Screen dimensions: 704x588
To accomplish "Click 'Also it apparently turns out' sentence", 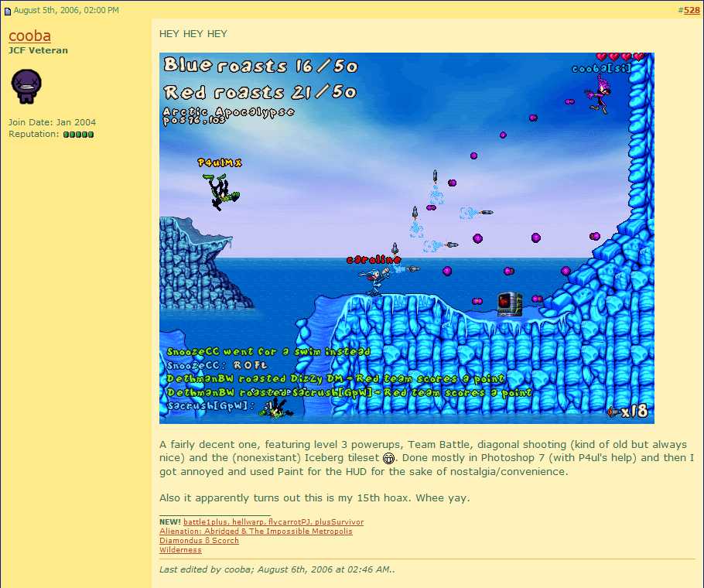I will point(314,497).
